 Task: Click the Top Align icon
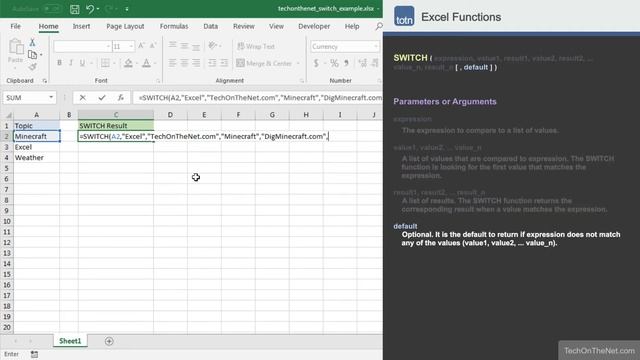click(x=173, y=46)
